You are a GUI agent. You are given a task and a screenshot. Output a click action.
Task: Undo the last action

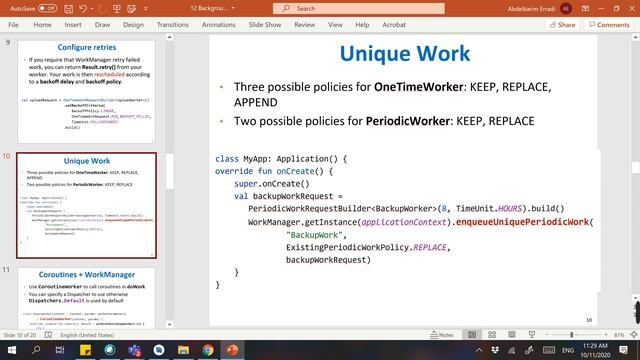click(83, 9)
